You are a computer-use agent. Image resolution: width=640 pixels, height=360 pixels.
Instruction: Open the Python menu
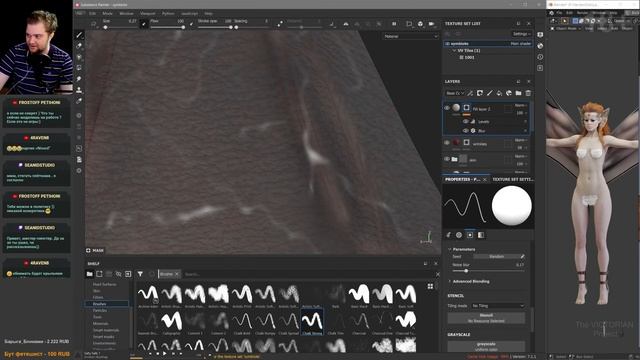(168, 13)
